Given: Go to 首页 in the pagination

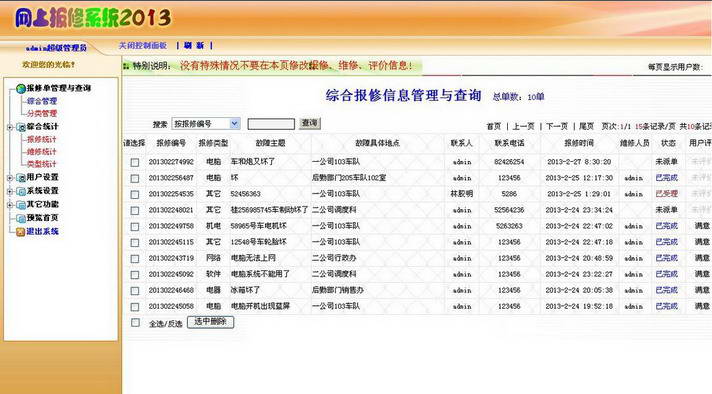Looking at the screenshot, I should 494,126.
